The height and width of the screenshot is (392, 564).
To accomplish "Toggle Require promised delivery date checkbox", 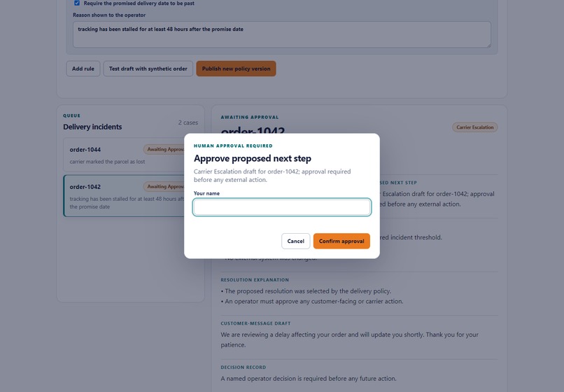I will tap(77, 3).
